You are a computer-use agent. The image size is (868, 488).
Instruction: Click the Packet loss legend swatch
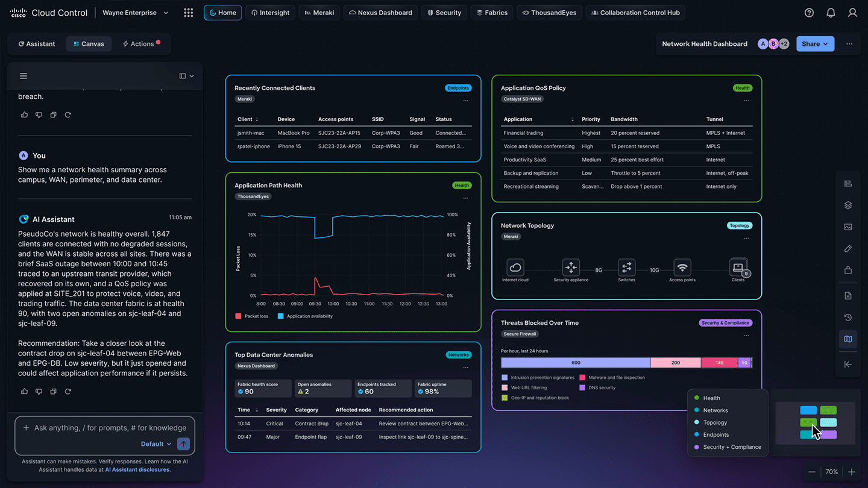(239, 316)
